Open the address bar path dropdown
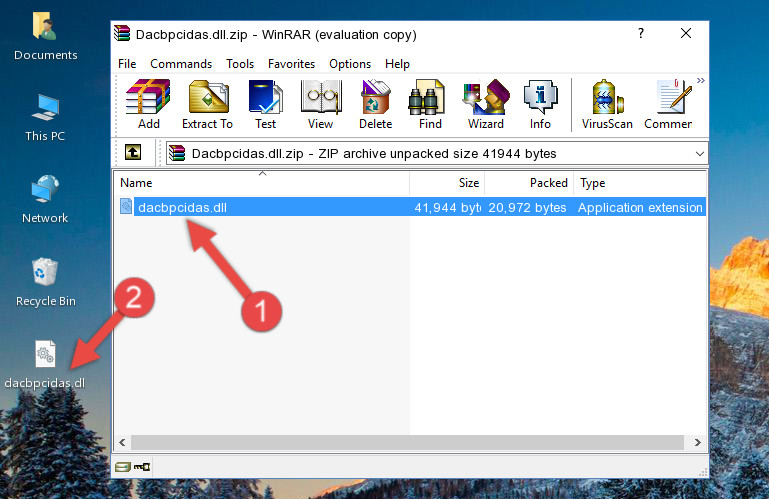769x499 pixels. tap(699, 154)
